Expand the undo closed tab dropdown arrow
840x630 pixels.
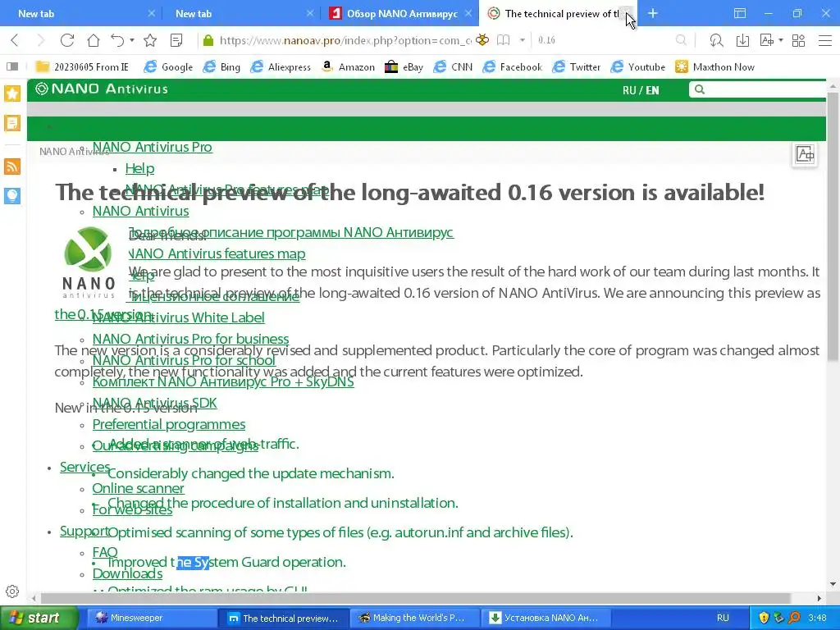[x=132, y=40]
